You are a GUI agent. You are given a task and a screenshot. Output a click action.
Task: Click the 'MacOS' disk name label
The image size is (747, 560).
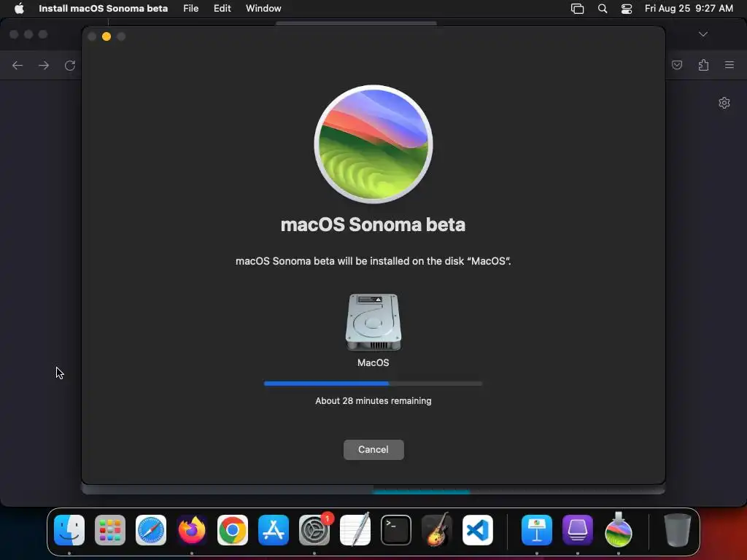point(373,363)
